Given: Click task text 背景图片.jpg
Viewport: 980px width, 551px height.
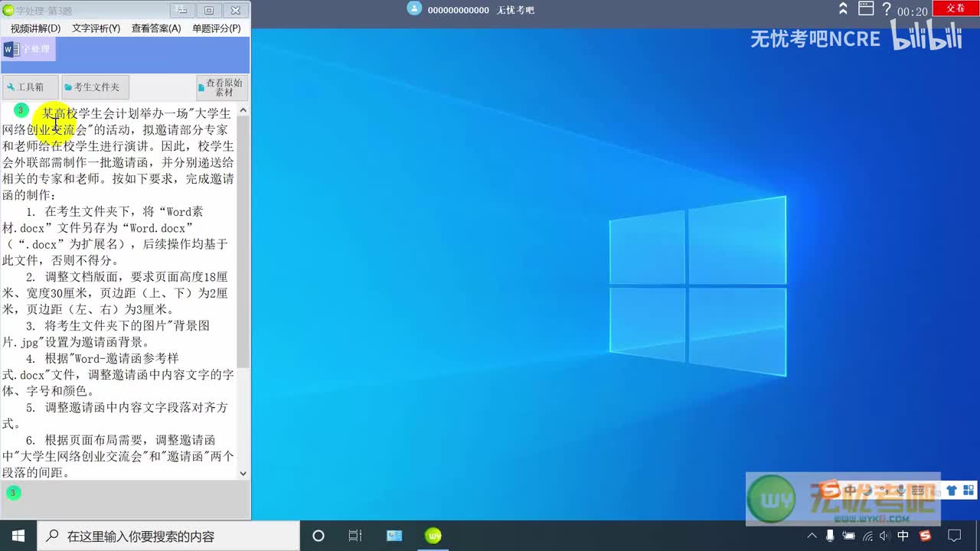Looking at the screenshot, I should click(x=106, y=334).
